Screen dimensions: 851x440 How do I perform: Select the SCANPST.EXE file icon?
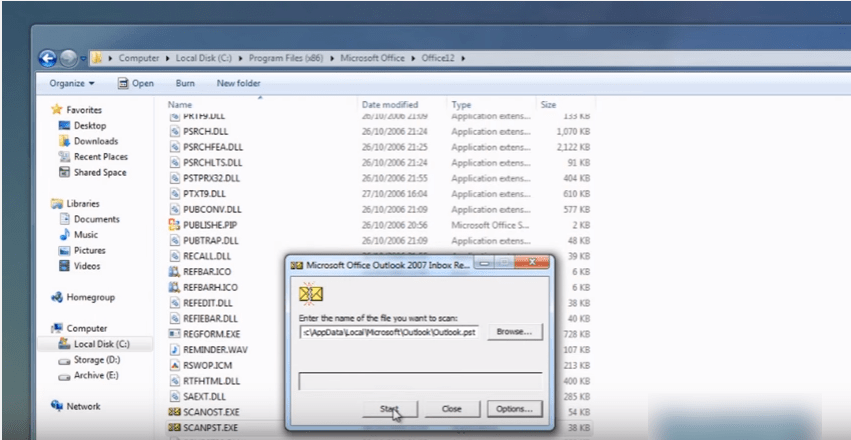[x=174, y=428]
